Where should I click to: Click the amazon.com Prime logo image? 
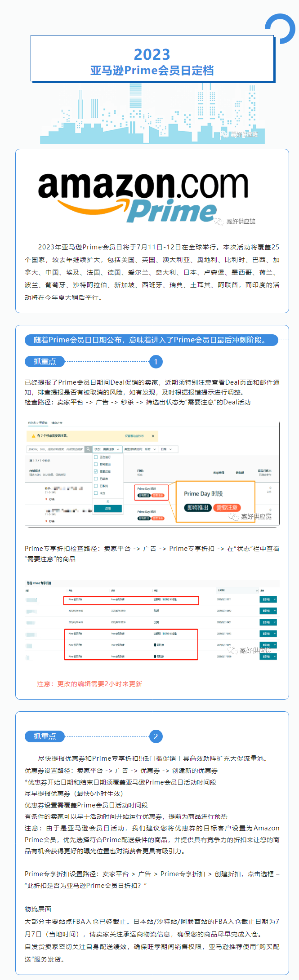point(143,198)
